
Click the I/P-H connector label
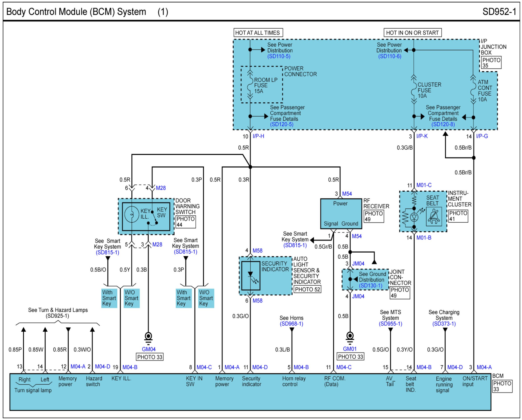tap(258, 136)
